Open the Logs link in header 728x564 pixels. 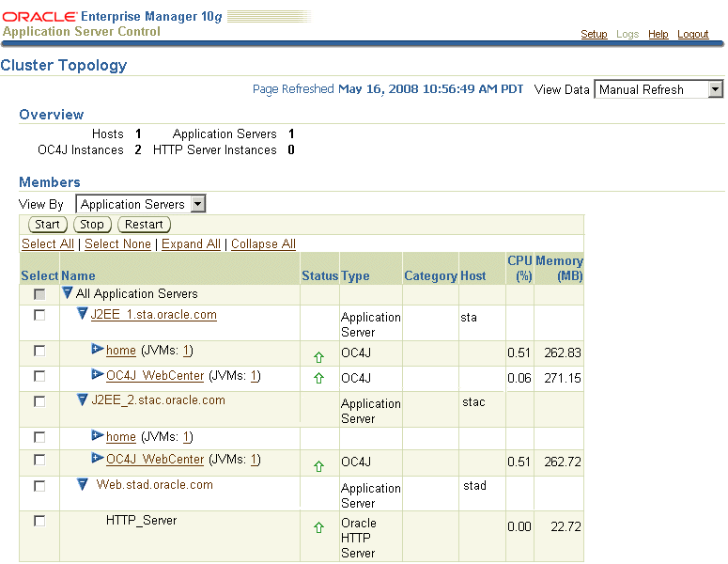[x=627, y=34]
